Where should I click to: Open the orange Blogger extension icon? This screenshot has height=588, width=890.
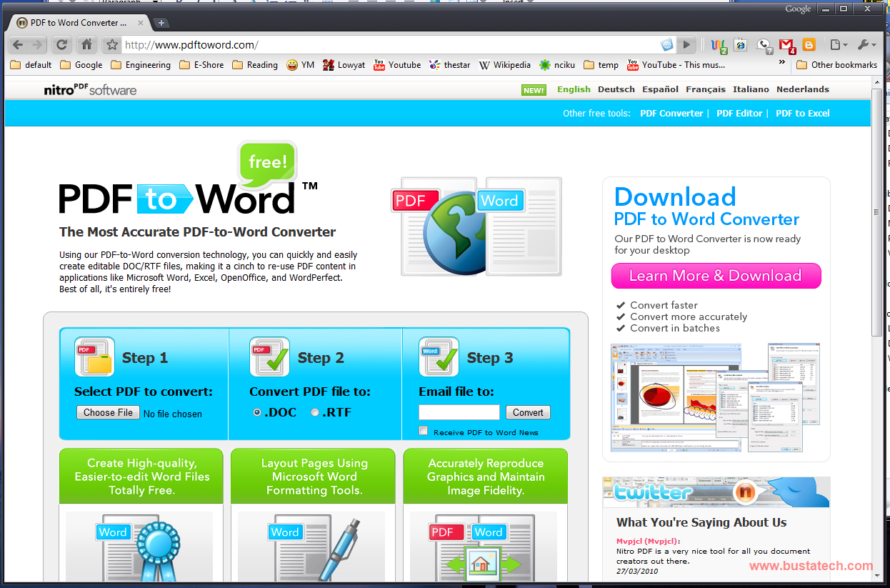pos(809,45)
